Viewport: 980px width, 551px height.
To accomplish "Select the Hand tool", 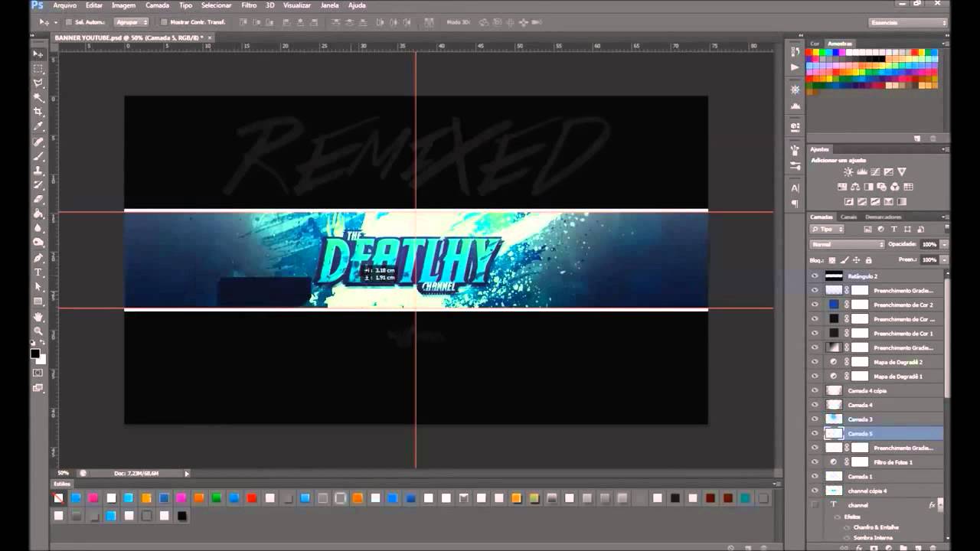I will [x=38, y=317].
